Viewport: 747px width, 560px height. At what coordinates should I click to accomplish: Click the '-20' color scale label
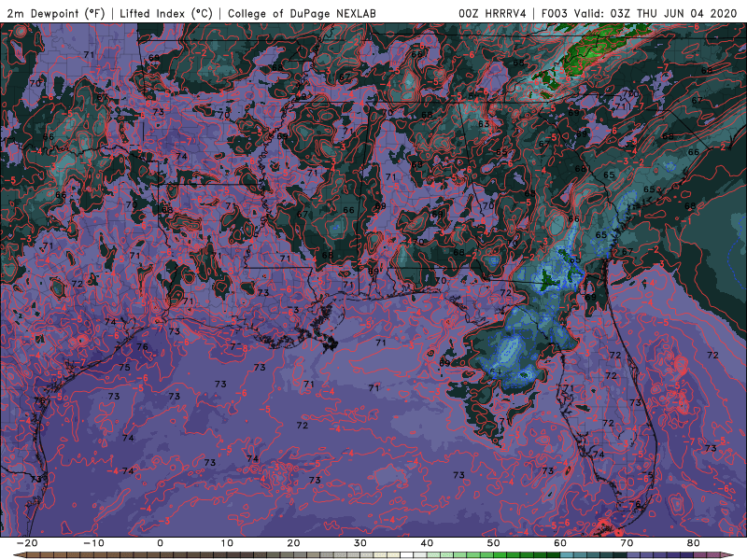click(27, 543)
